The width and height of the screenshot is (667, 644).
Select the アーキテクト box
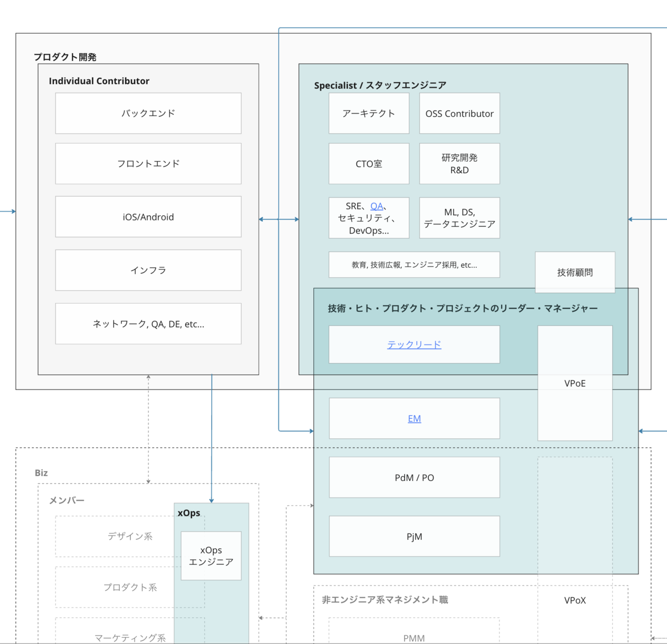pyautogui.click(x=369, y=113)
